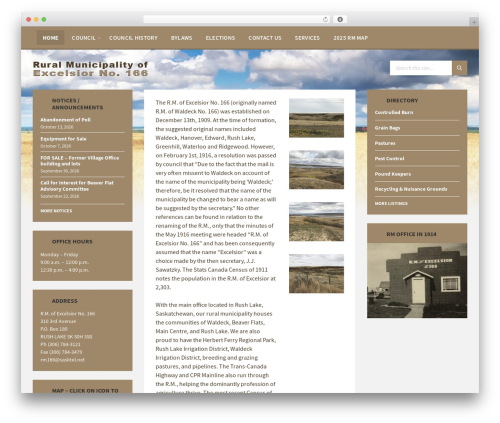Open the third landscape photo thumbnail
This screenshot has width=500, height=423.
click(316, 222)
